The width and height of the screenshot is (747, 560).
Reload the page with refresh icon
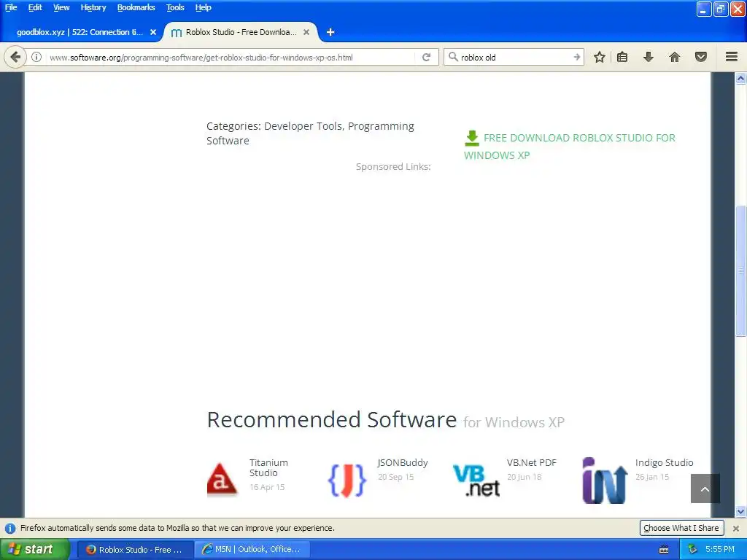[x=426, y=57]
